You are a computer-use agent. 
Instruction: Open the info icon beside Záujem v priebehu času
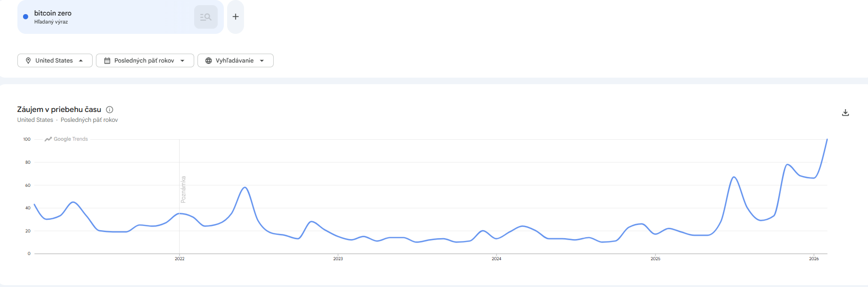click(x=110, y=110)
